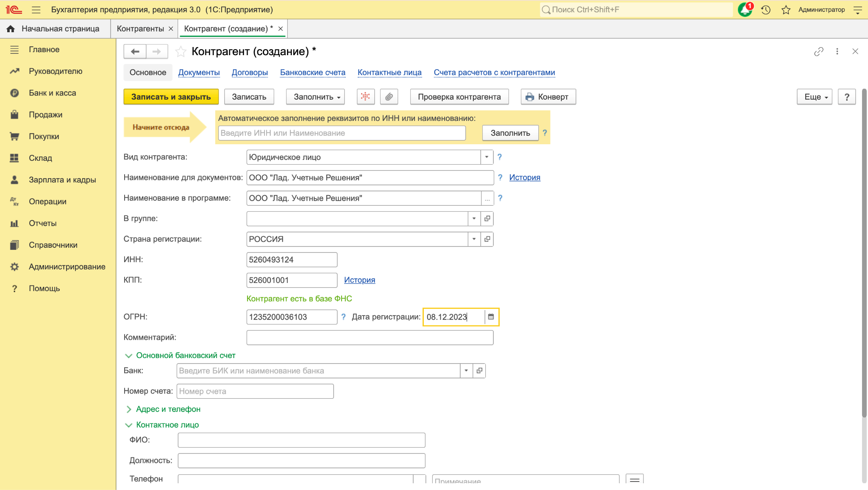The image size is (868, 490).
Task: Go back with the left arrow
Action: pyautogui.click(x=135, y=51)
